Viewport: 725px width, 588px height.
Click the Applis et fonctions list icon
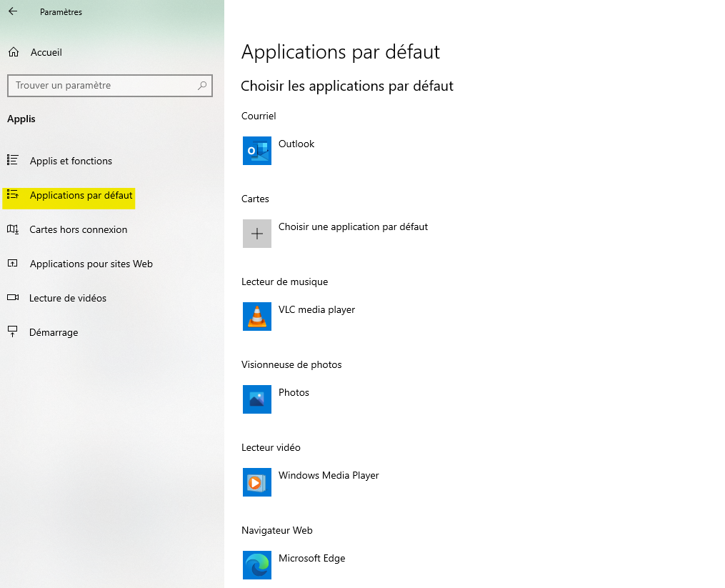click(x=12, y=161)
